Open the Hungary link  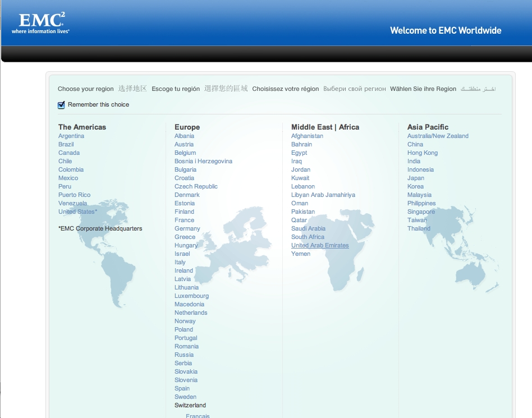pyautogui.click(x=186, y=246)
